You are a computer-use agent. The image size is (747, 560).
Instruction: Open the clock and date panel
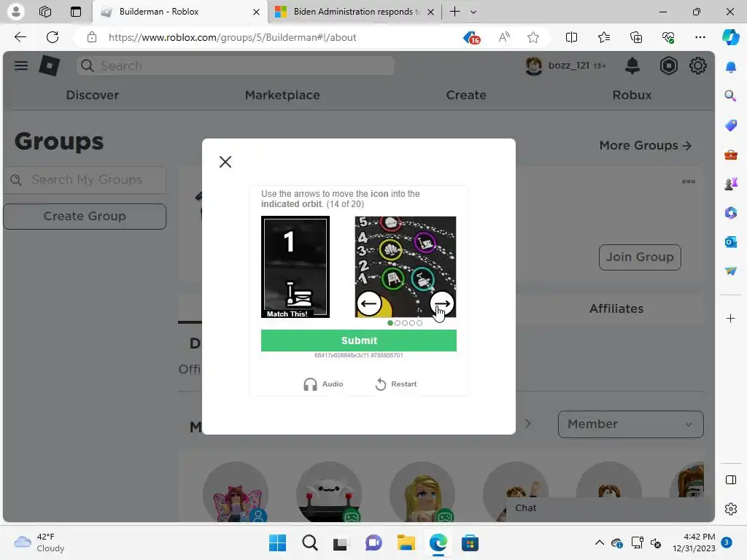(694, 542)
